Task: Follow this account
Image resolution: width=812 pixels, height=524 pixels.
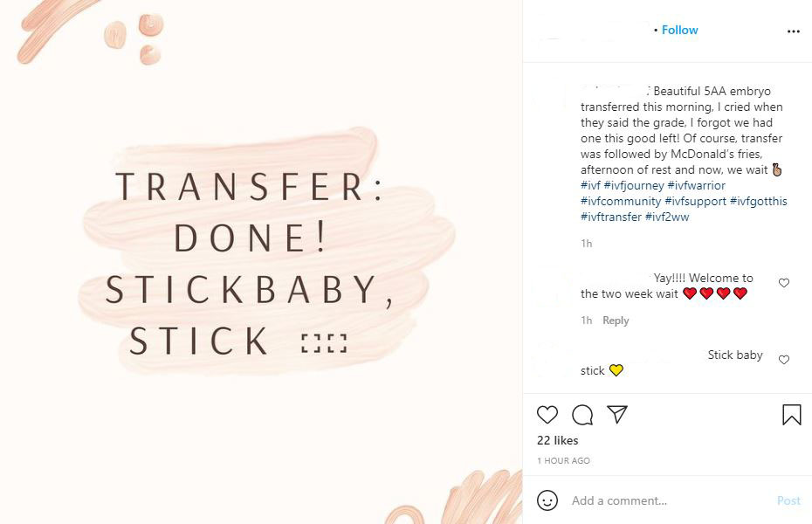Action: [679, 30]
